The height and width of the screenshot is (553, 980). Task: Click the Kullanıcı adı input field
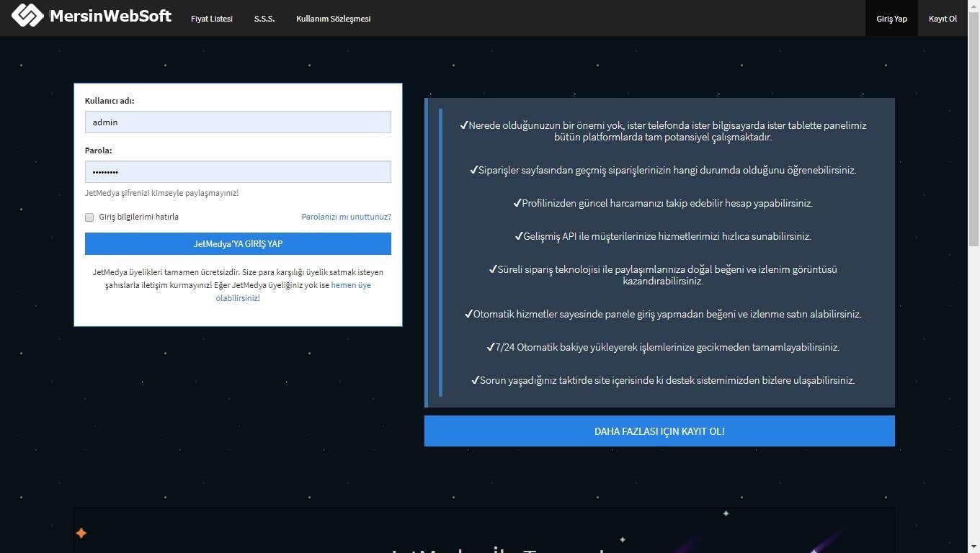point(238,122)
